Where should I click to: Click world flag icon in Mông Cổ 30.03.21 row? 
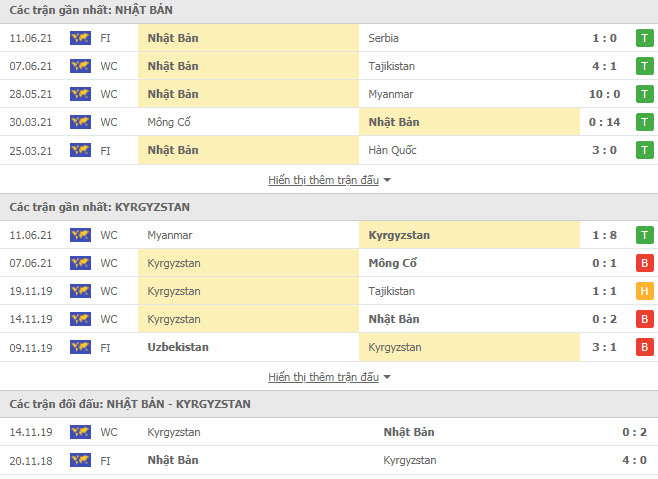80,122
